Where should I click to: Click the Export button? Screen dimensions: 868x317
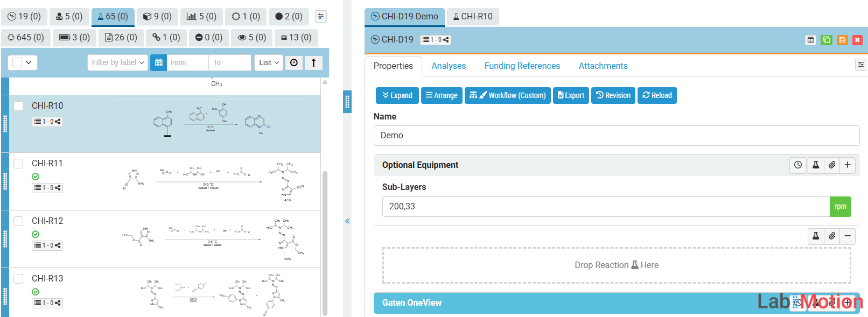(570, 95)
